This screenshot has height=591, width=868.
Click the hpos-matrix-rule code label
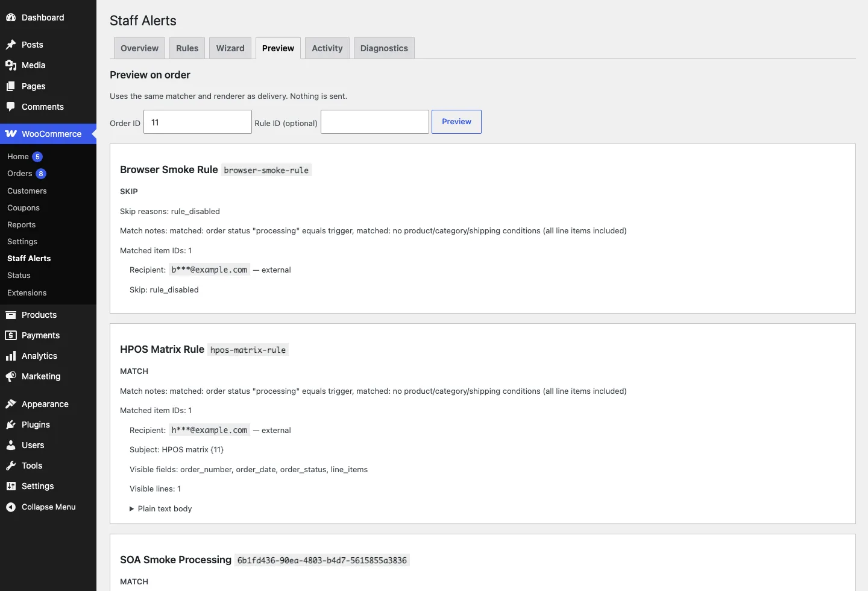pos(248,350)
